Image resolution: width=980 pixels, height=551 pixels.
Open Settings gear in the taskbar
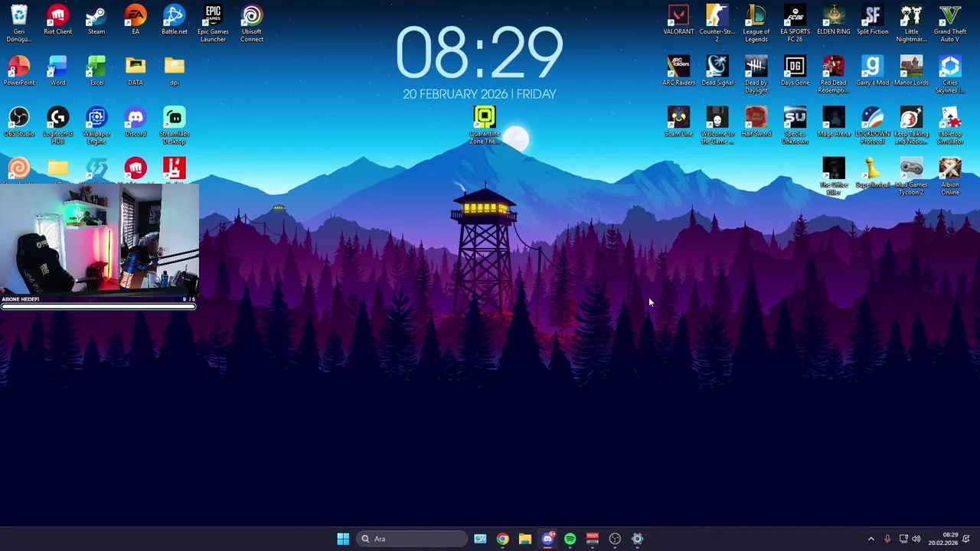click(x=637, y=539)
